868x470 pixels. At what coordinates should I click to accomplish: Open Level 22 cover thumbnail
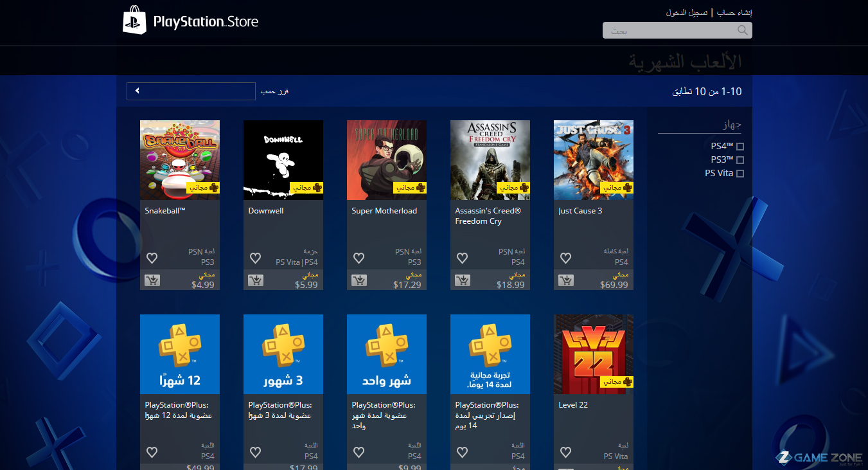pyautogui.click(x=594, y=354)
